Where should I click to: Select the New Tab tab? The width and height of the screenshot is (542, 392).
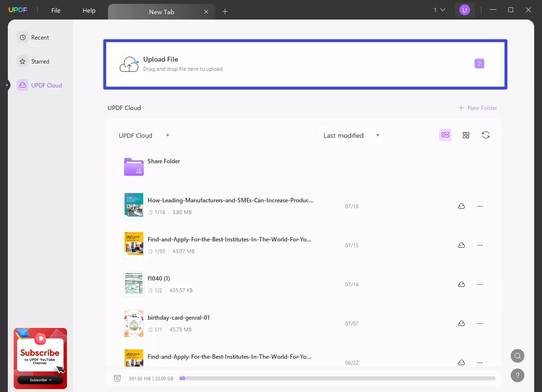[x=161, y=12]
